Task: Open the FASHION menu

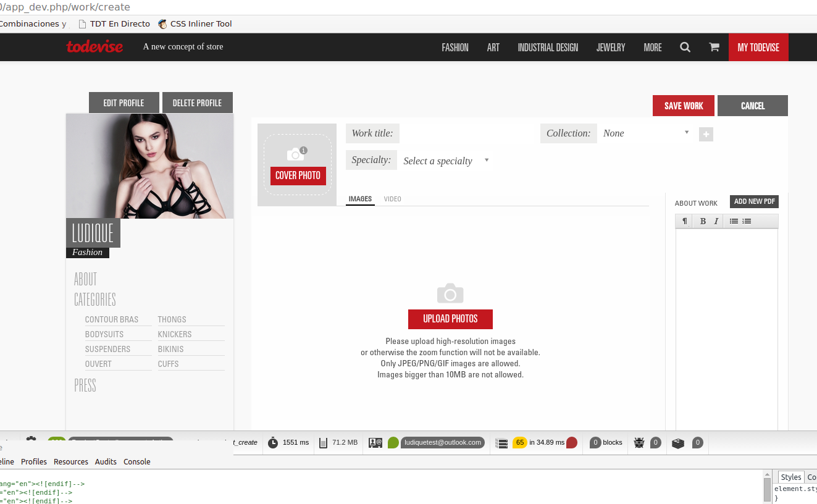Action: pyautogui.click(x=455, y=48)
